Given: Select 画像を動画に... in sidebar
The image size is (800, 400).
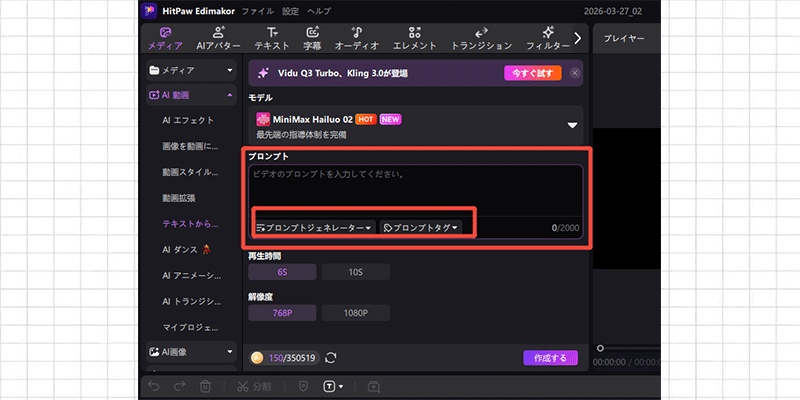Looking at the screenshot, I should point(190,146).
